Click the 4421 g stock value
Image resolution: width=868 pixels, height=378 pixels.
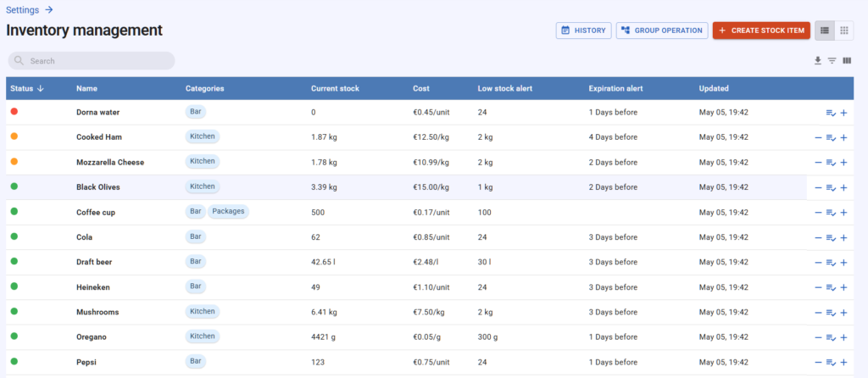(x=322, y=337)
